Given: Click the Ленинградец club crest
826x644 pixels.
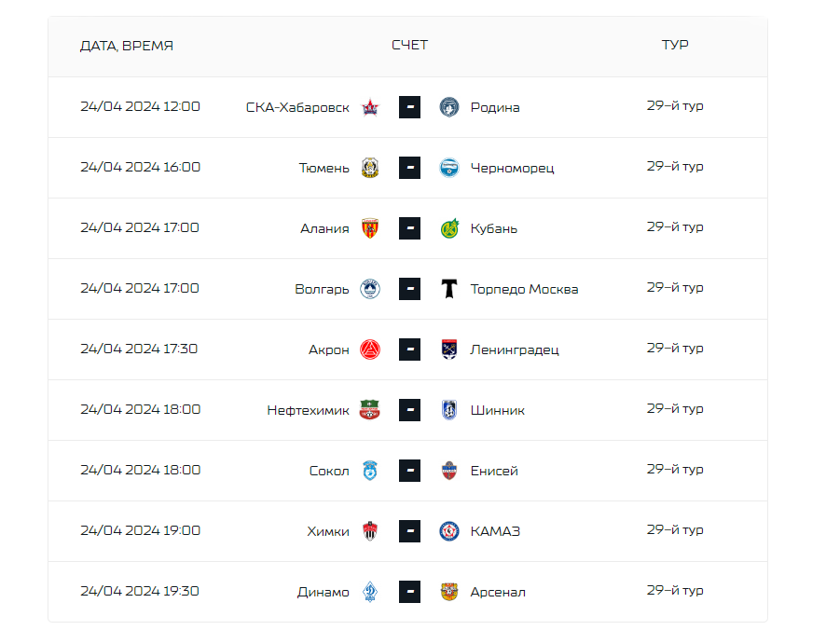Looking at the screenshot, I should click(x=449, y=349).
